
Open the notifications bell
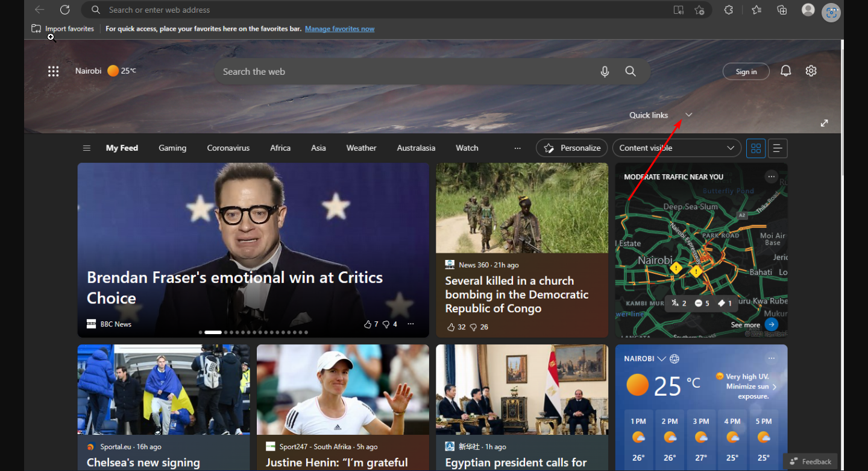pos(785,71)
